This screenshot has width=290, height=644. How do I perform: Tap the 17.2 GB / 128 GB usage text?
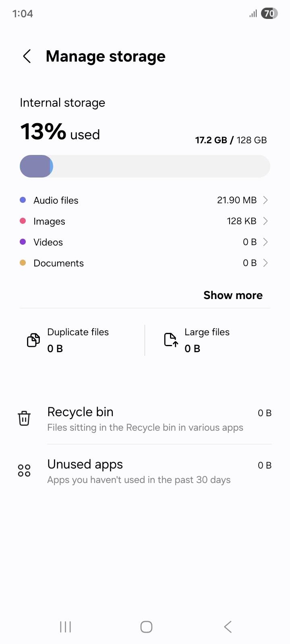click(231, 140)
